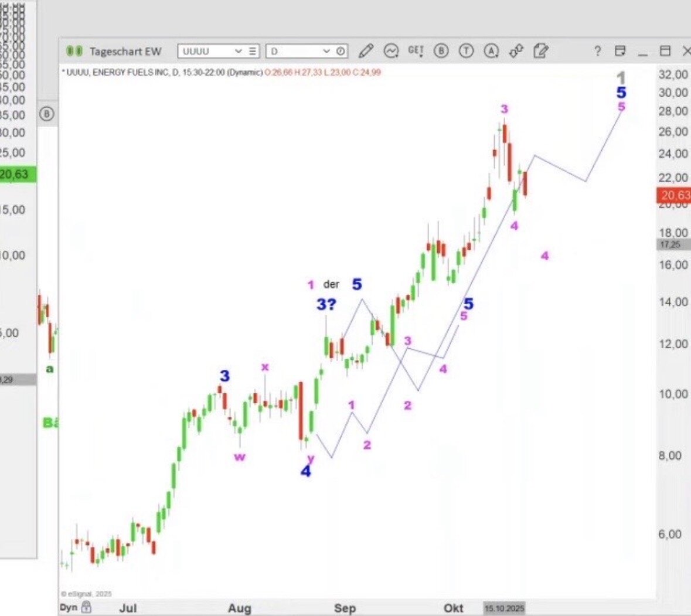The height and width of the screenshot is (616, 691).
Task: Open the interval clock settings
Action: pyautogui.click(x=341, y=52)
